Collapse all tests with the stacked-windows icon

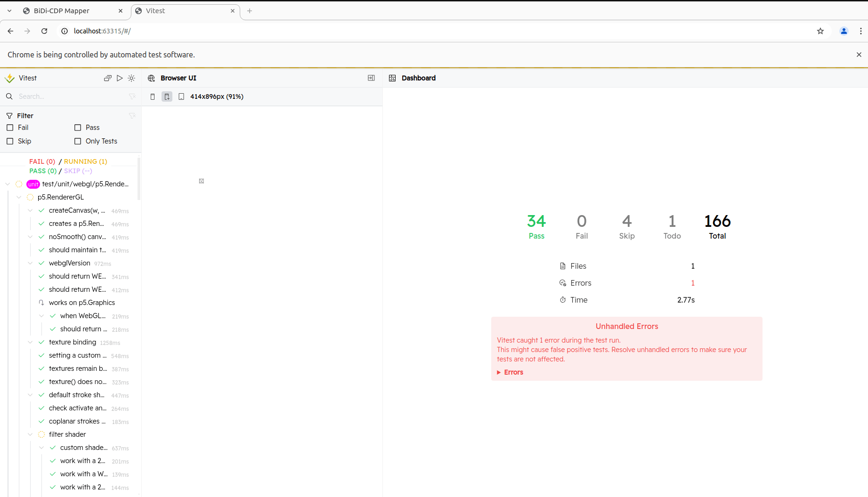tap(108, 78)
